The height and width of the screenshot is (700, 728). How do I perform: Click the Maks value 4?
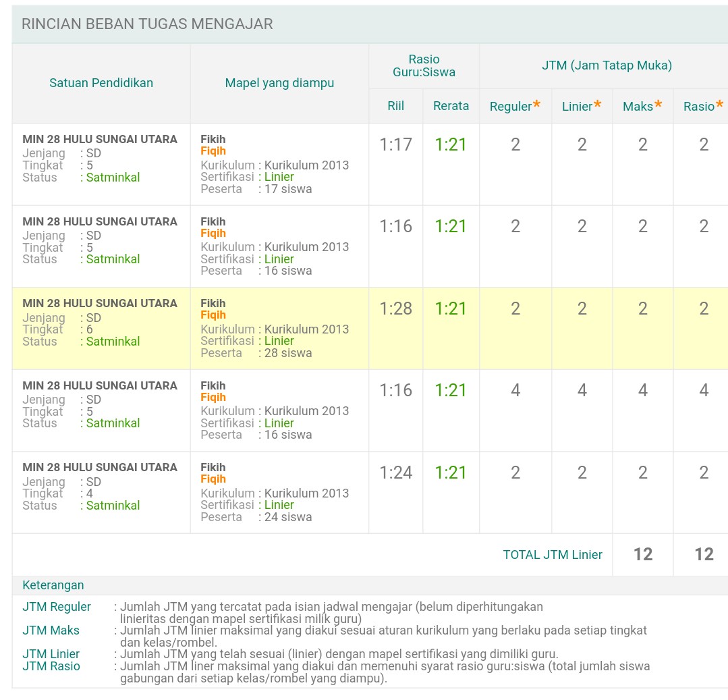[x=642, y=390]
